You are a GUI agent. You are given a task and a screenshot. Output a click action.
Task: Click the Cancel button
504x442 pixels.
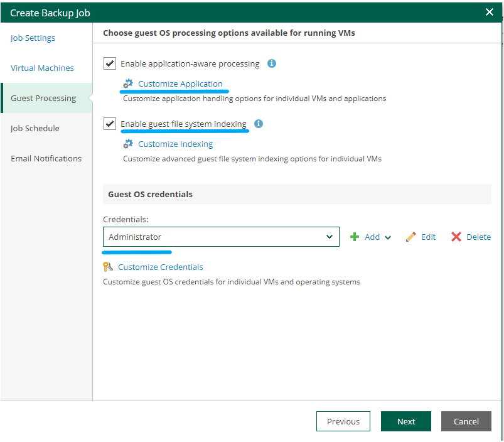pos(466,421)
